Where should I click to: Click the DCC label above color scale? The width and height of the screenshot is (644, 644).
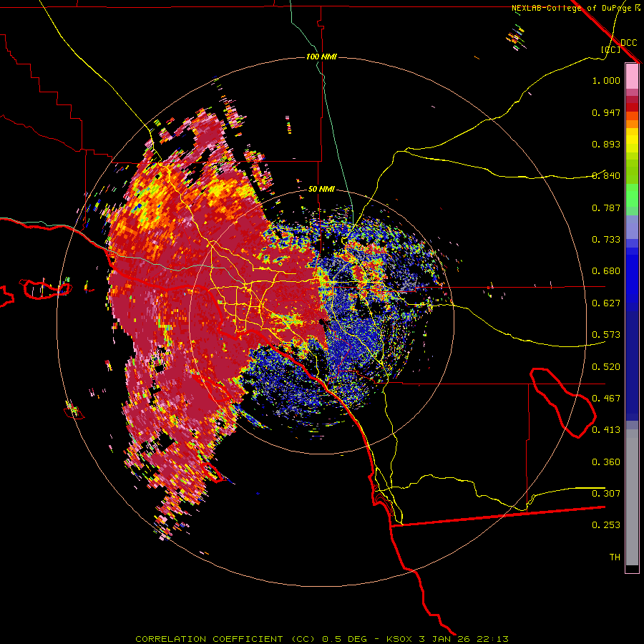click(628, 43)
